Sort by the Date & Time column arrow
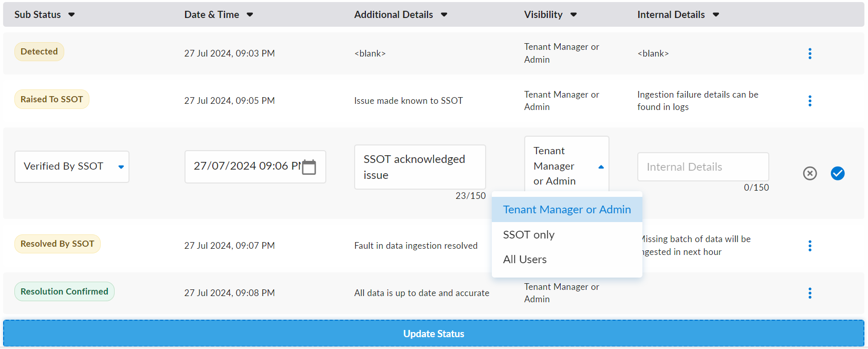 pyautogui.click(x=250, y=15)
